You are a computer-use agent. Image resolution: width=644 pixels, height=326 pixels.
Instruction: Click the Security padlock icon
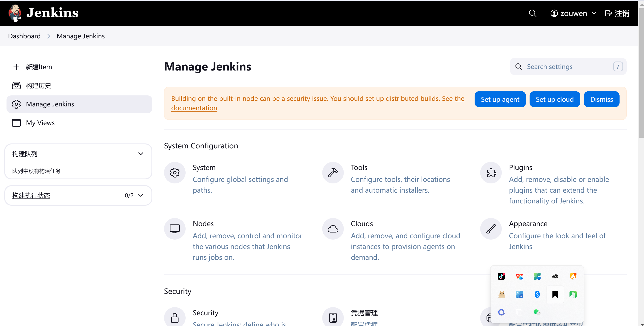(x=175, y=318)
